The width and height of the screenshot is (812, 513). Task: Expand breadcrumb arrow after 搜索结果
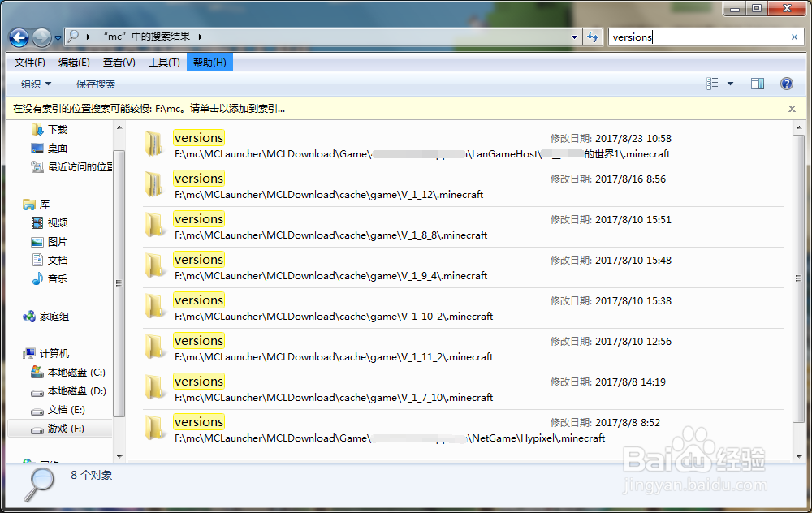201,37
